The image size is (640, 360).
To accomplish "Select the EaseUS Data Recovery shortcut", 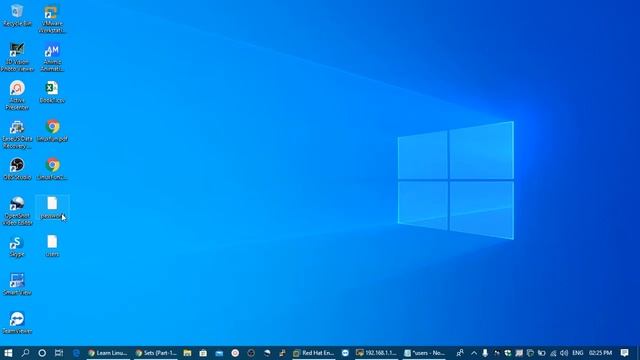I will pos(17,134).
